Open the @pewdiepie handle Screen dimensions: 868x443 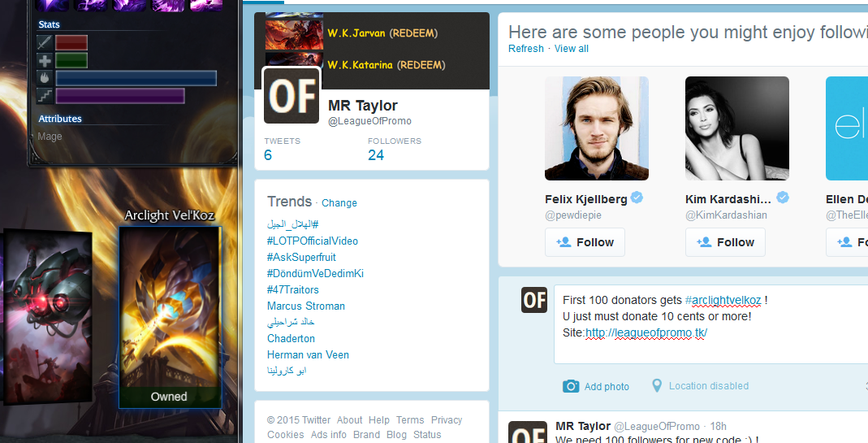[x=573, y=215]
